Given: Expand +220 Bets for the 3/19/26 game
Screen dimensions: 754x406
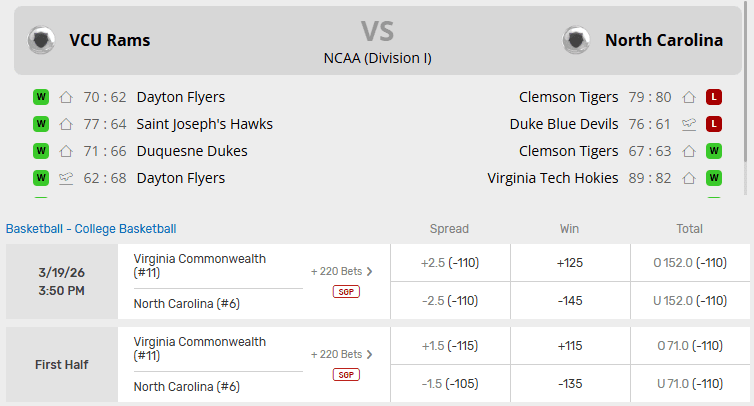Looking at the screenshot, I should click(x=341, y=271).
